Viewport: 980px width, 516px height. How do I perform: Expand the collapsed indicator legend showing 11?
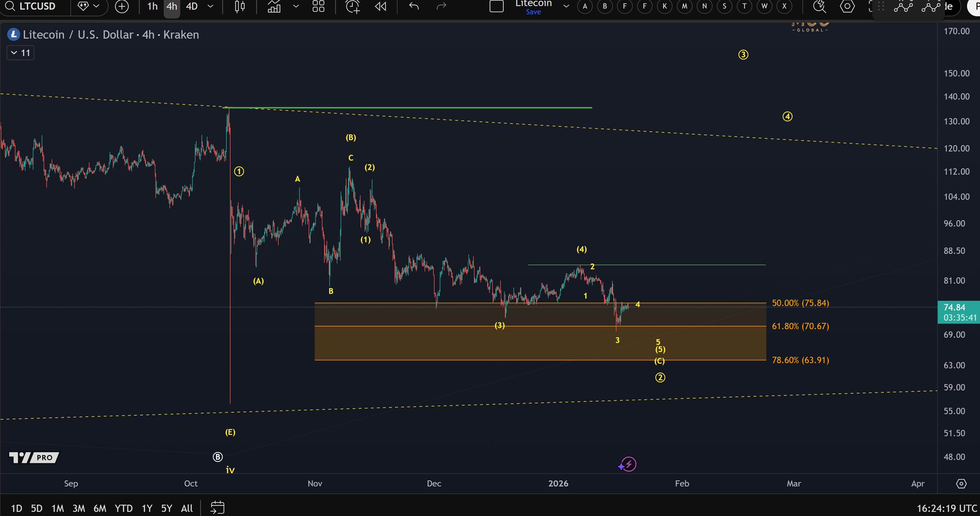20,53
